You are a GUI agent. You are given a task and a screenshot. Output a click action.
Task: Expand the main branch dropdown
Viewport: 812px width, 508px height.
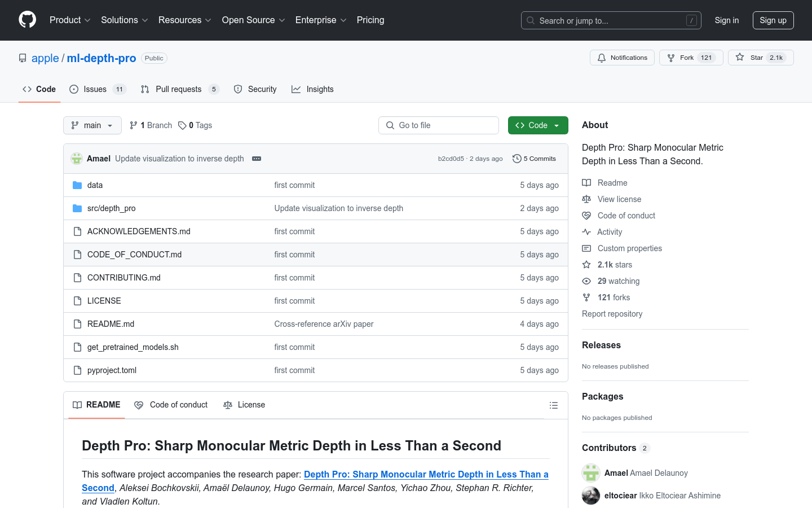(92, 125)
